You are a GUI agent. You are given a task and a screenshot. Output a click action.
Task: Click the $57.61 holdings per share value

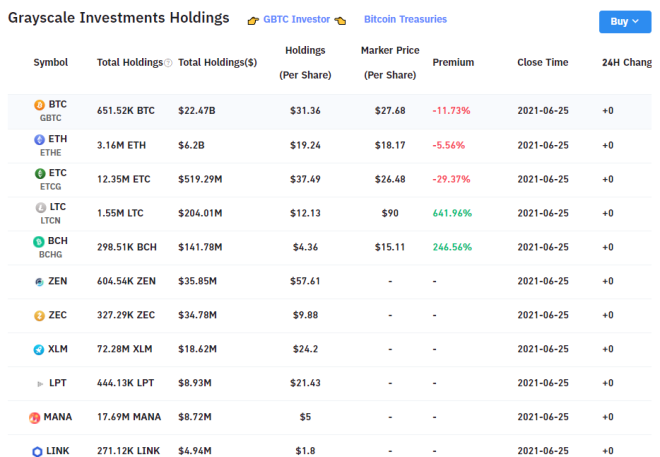coord(305,281)
